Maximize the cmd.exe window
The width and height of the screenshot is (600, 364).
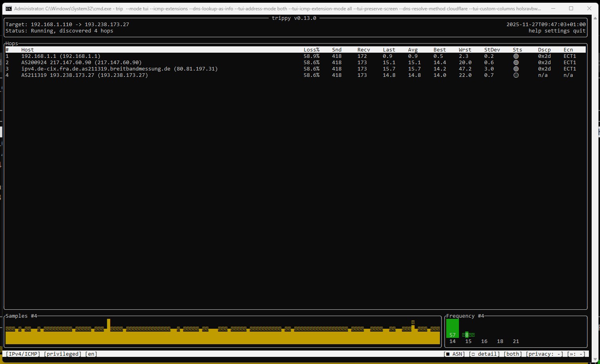pyautogui.click(x=571, y=8)
